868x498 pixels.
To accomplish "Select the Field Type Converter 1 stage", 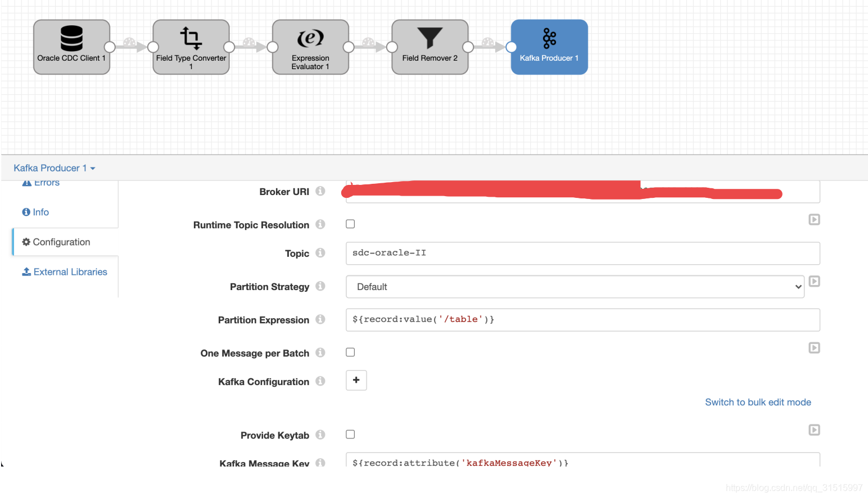I will pos(191,47).
